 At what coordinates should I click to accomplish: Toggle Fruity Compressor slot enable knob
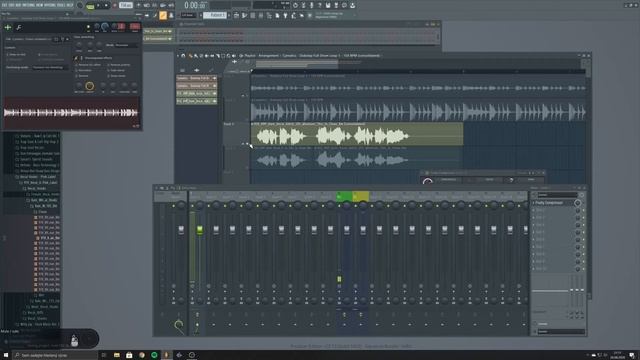[577, 203]
